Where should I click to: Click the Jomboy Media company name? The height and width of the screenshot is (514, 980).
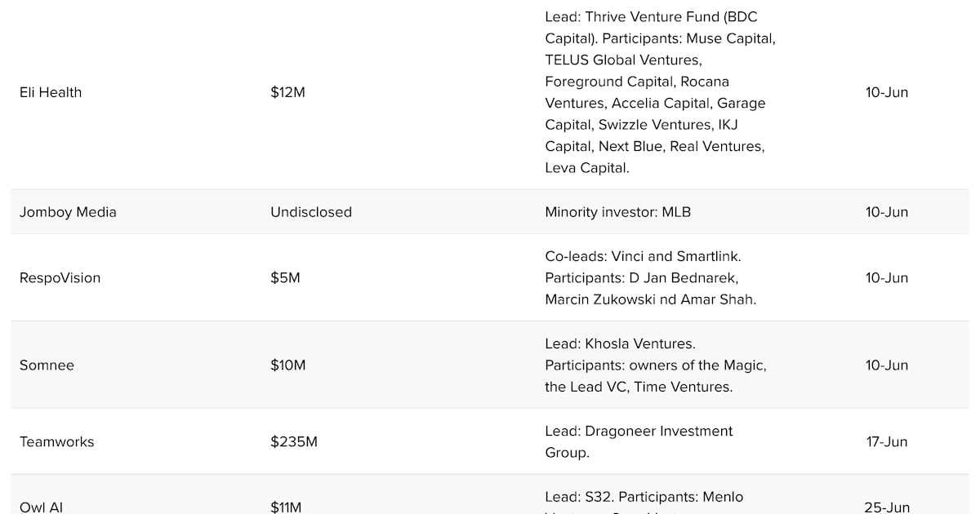pyautogui.click(x=68, y=212)
